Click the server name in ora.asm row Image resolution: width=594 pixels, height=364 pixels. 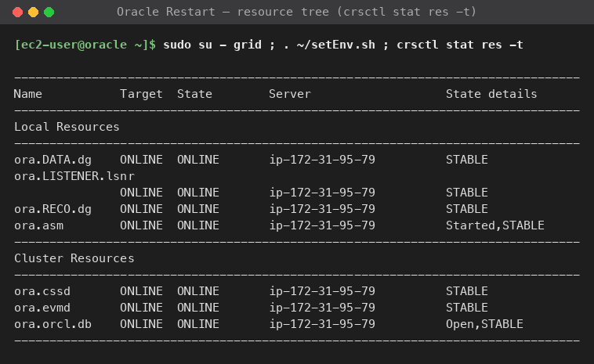[x=322, y=225]
